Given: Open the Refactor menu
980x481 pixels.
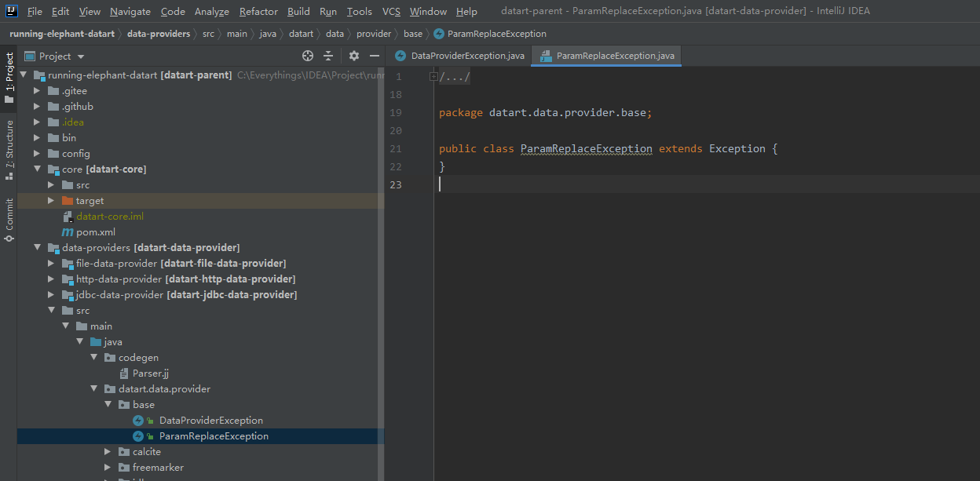Looking at the screenshot, I should 258,12.
